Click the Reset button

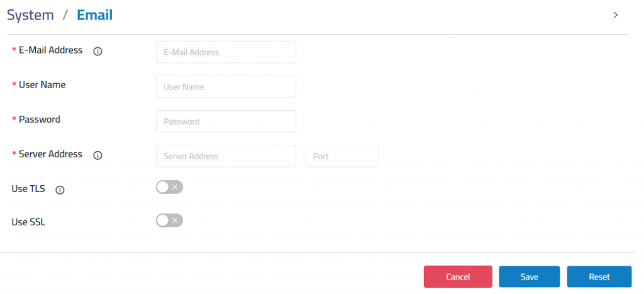(x=599, y=277)
